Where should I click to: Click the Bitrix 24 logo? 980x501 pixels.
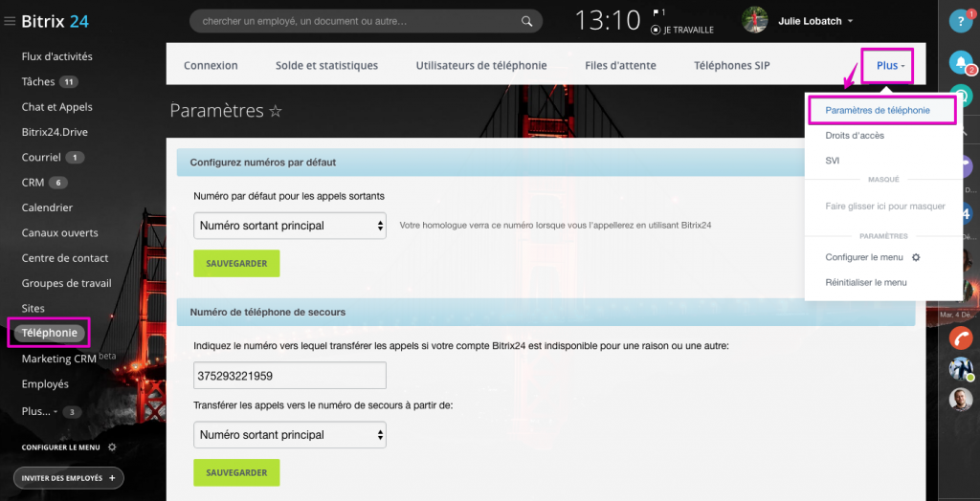(55, 21)
